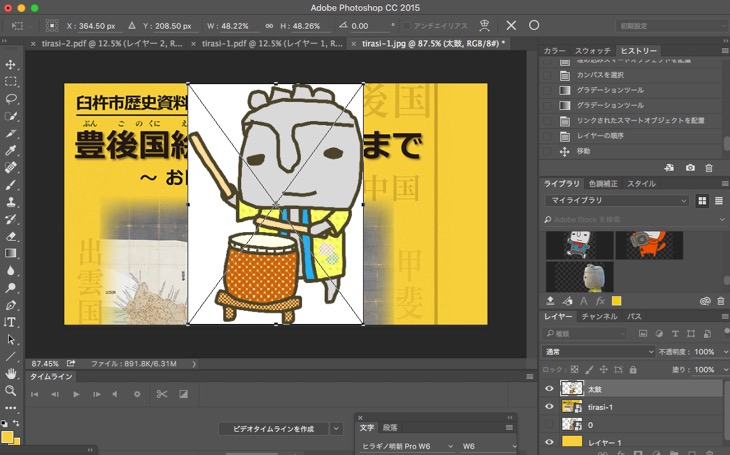Open the マイライブラリ library dropdown

[x=617, y=201]
